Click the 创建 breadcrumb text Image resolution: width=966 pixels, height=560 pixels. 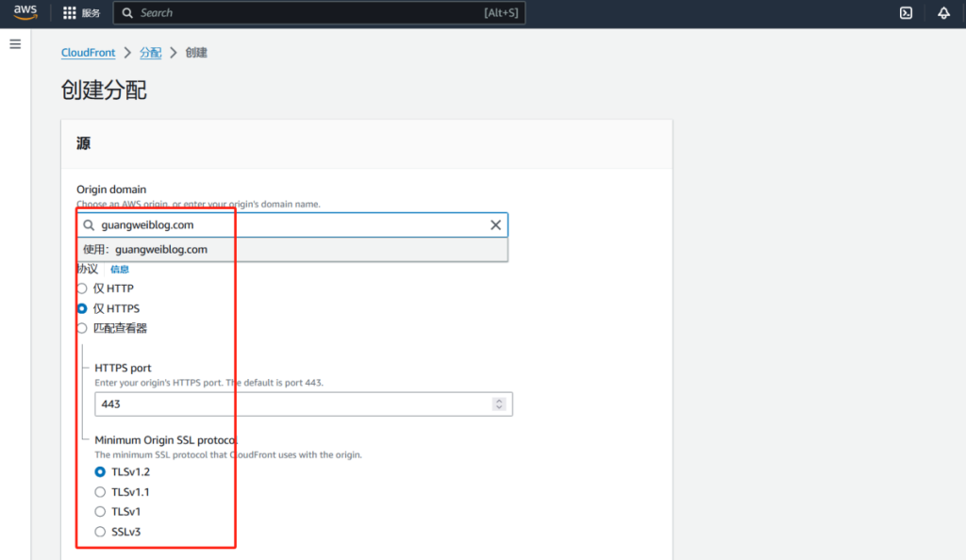click(x=196, y=52)
